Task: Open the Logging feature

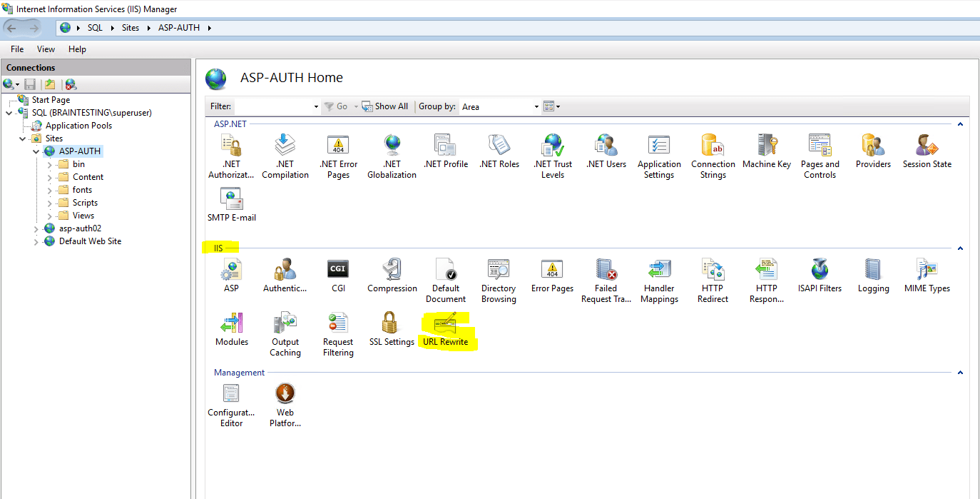Action: tap(874, 276)
